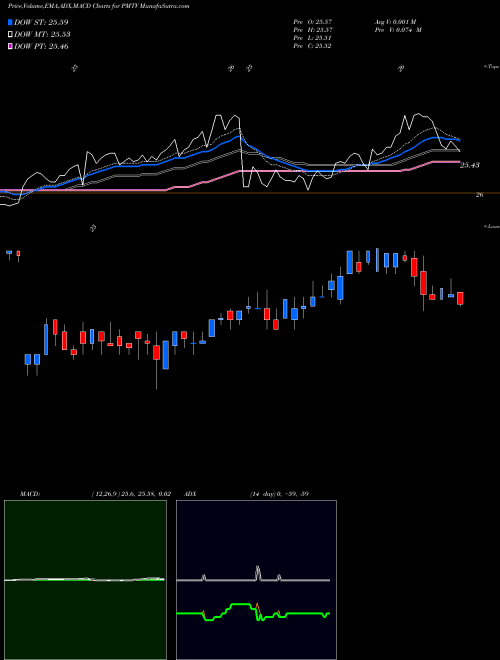Screen dimensions: 500x660
Task: Open the dark blue ADX chart panel
Action: pos(256,580)
